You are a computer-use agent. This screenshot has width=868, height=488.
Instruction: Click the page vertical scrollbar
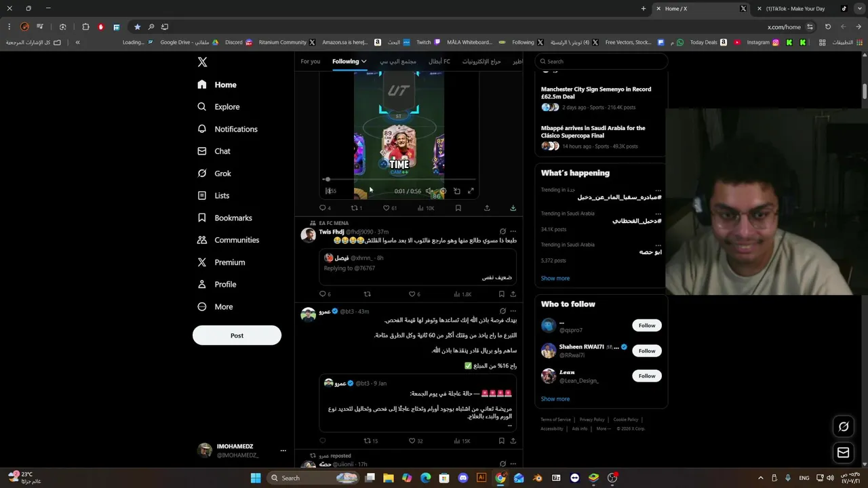[865, 91]
